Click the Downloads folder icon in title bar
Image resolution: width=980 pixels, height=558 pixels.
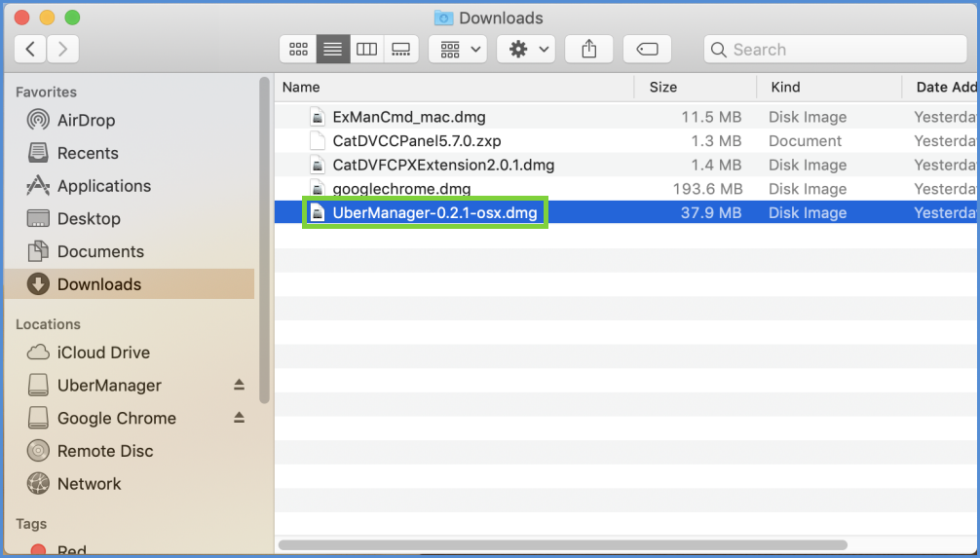[x=443, y=18]
